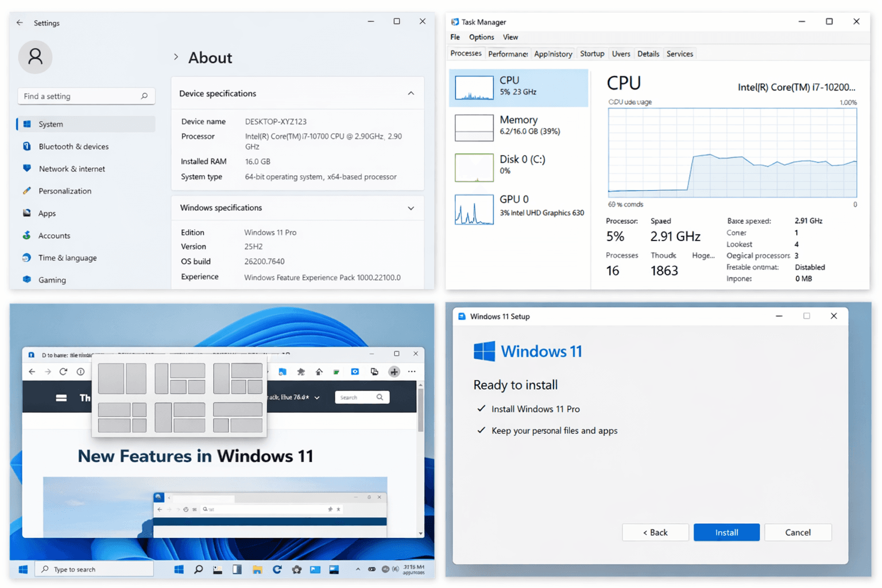Click the home icon in the browser toolbar
This screenshot has height=588, width=882.
coord(319,372)
